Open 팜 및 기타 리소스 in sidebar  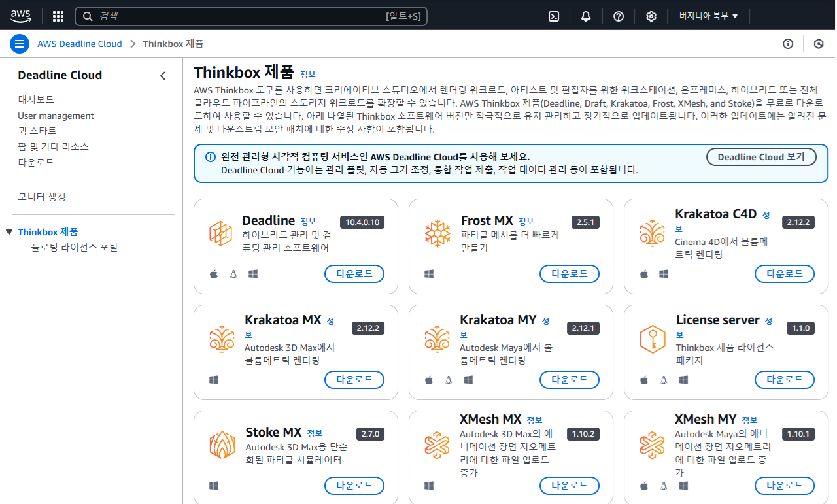point(53,146)
